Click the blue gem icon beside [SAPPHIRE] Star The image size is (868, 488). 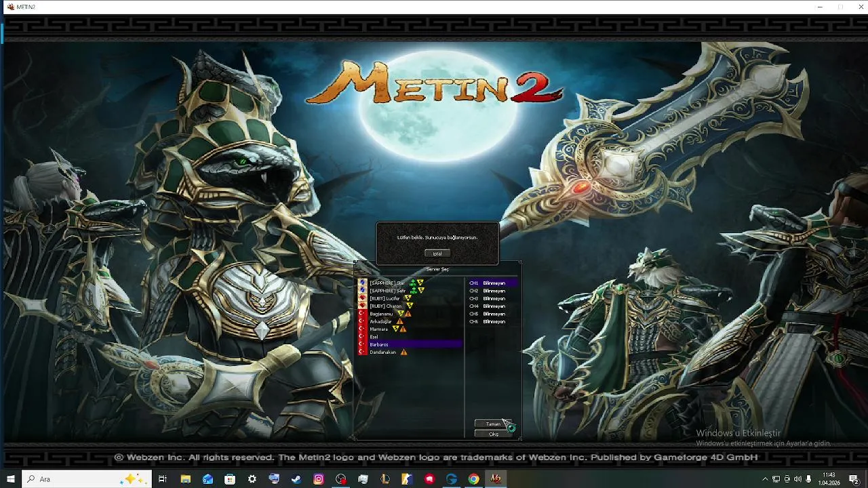(362, 283)
